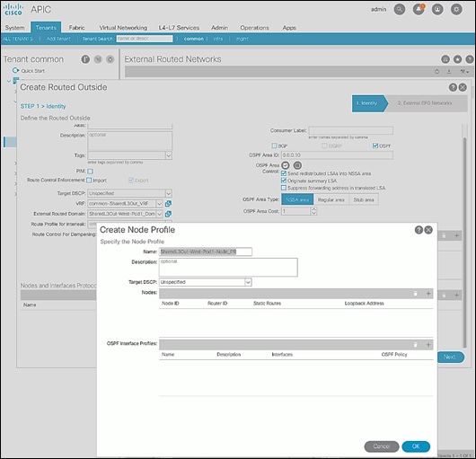The height and width of the screenshot is (459, 476).
Task: Click the Consumer Label input field
Action: coord(350,130)
